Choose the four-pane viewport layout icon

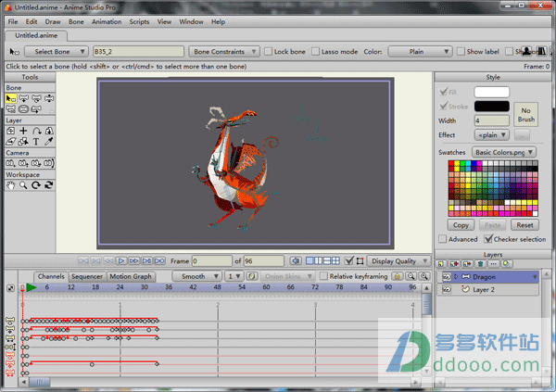[x=335, y=260]
